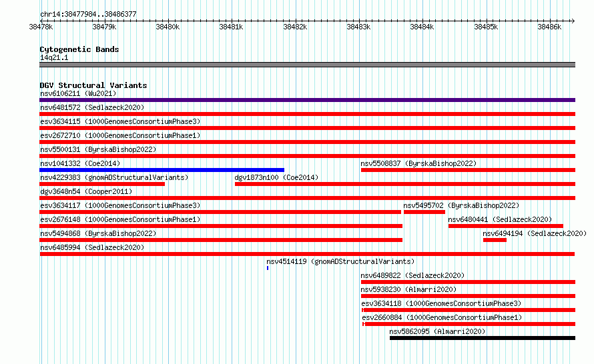Select the red nsv5508837 variant bar
594x364 pixels.
point(469,170)
